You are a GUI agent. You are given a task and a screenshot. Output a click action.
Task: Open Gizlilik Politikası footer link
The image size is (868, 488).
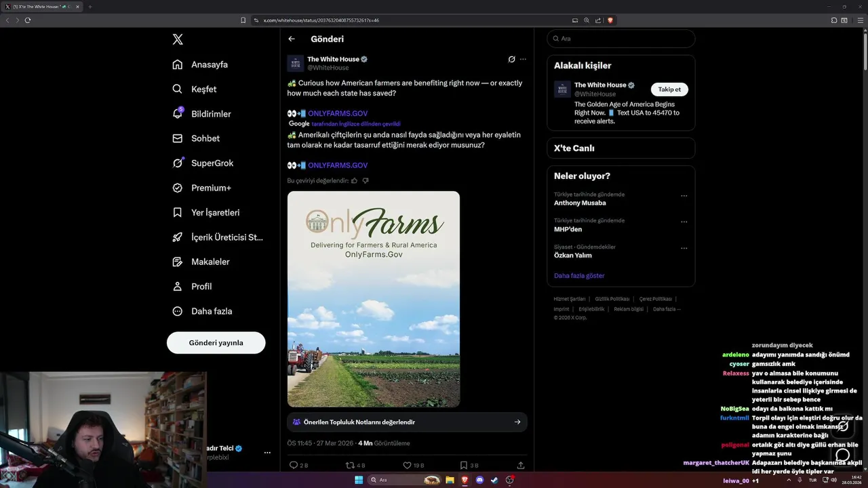point(612,299)
